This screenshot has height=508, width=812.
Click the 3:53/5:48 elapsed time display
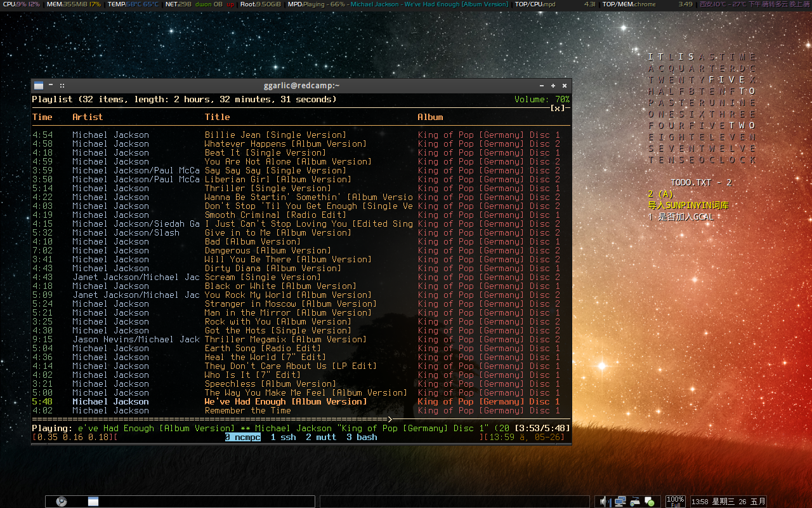542,428
